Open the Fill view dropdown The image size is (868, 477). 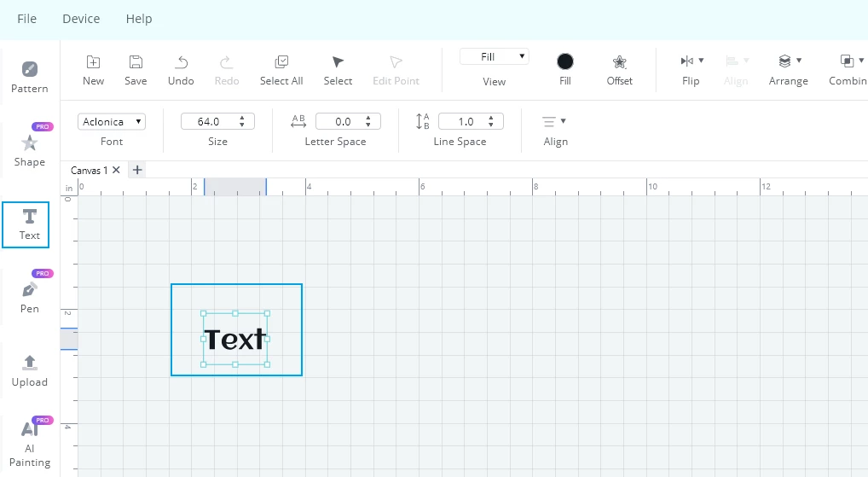click(495, 56)
